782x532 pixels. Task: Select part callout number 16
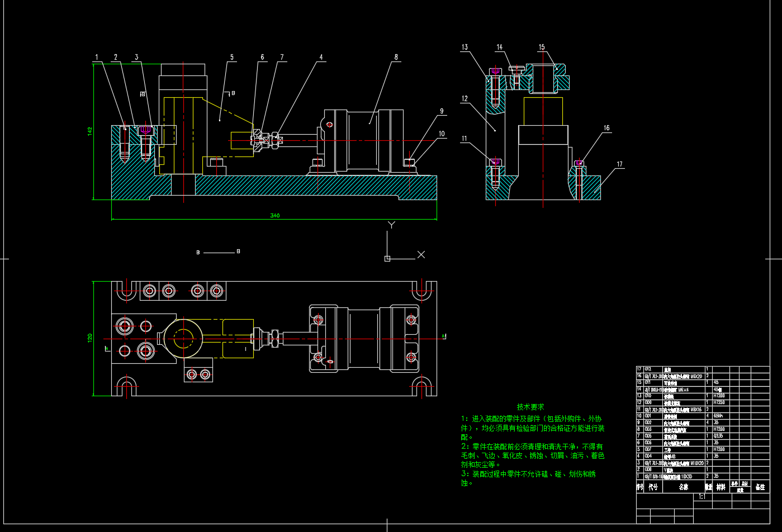pyautogui.click(x=606, y=128)
